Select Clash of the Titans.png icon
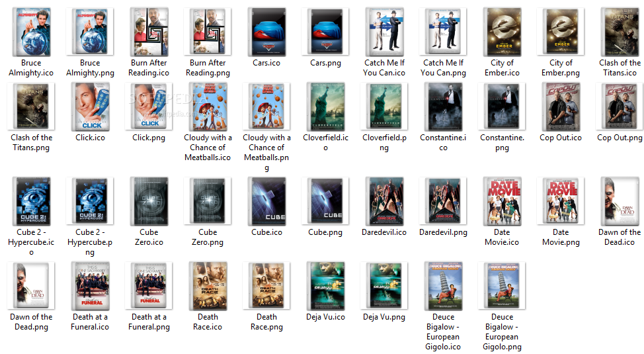Viewport: 644px width, 354px height. tap(31, 107)
